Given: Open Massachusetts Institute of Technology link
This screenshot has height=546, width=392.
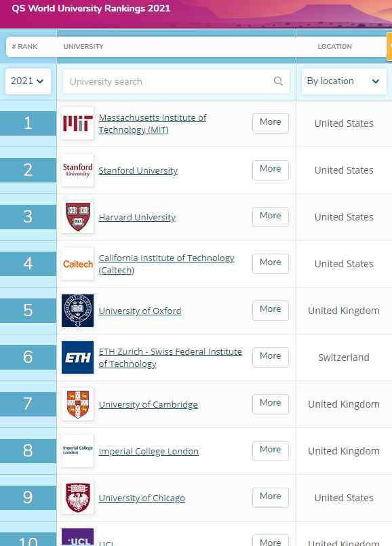Looking at the screenshot, I should click(x=153, y=123).
